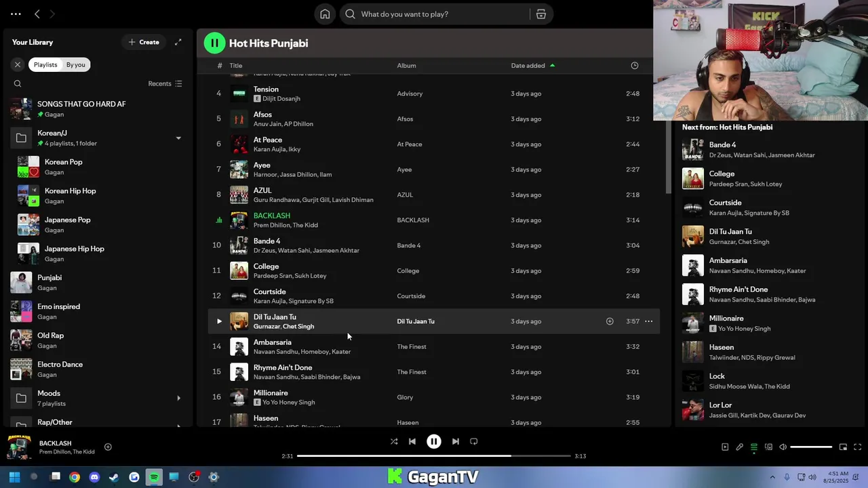The image size is (868, 488).
Task: Select the Playlists filter chip
Action: 45,64
